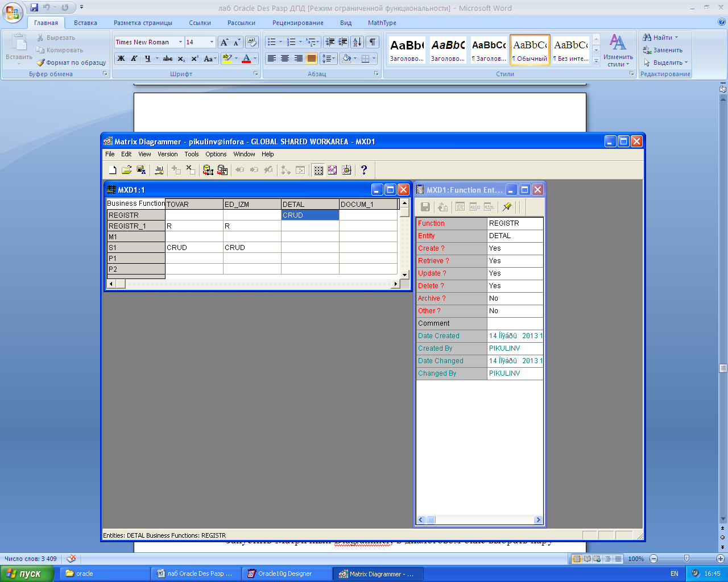728x582 pixels.
Task: Open the Рассылки ribbon tab
Action: (x=241, y=23)
